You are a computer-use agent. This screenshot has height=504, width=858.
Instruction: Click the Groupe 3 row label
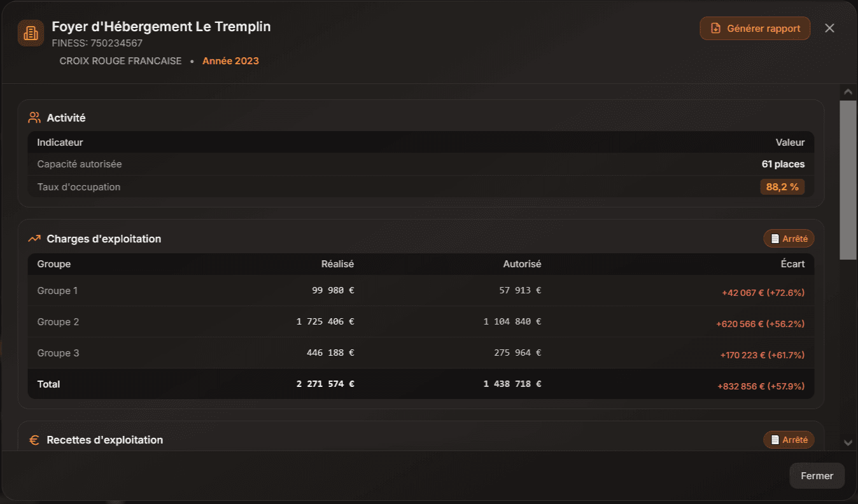point(58,353)
